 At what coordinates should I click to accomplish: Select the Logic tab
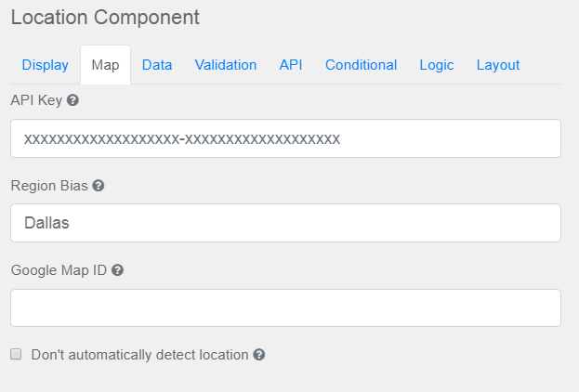[x=437, y=65]
